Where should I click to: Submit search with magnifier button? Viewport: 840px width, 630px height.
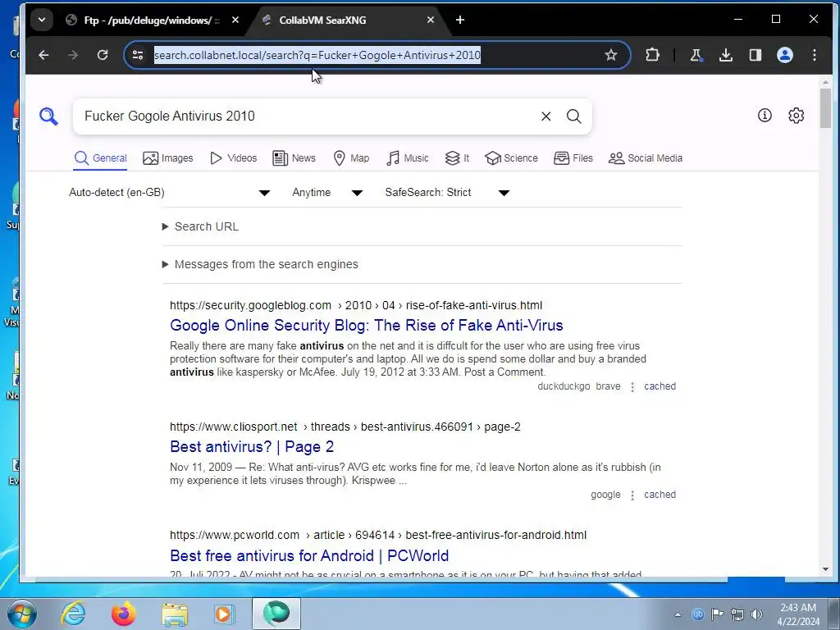pos(573,116)
